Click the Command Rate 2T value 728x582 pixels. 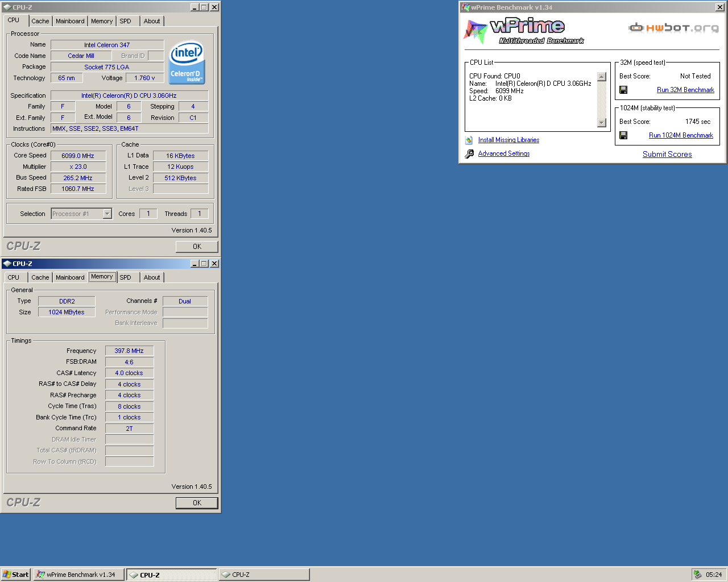click(x=129, y=429)
